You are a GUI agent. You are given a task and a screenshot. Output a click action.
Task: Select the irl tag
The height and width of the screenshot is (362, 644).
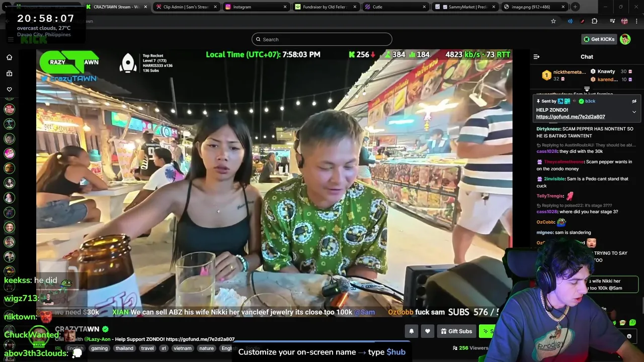(x=164, y=348)
